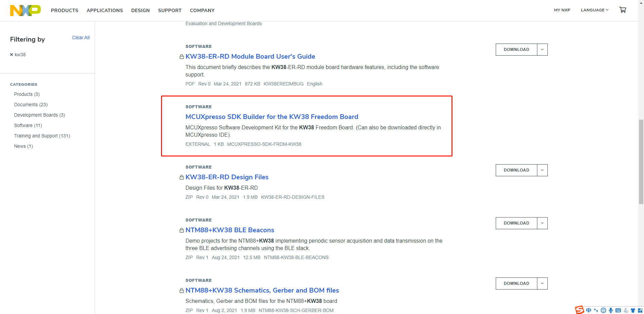Screen dimensions: 644x314
Task: Open NTM88+KW38 BLE Beacons link
Action: pyautogui.click(x=230, y=230)
